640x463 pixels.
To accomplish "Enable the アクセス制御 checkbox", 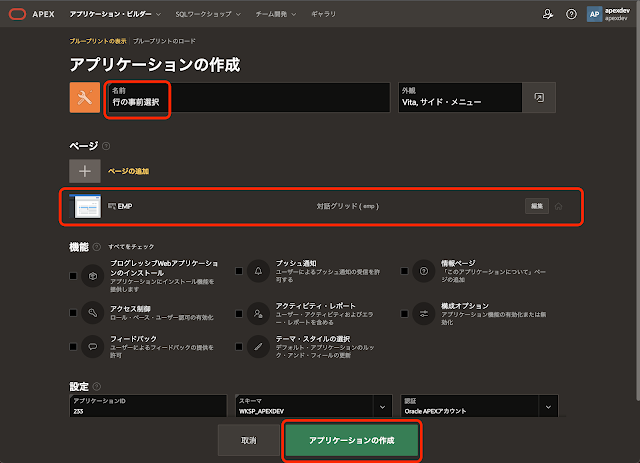I will coord(73,313).
